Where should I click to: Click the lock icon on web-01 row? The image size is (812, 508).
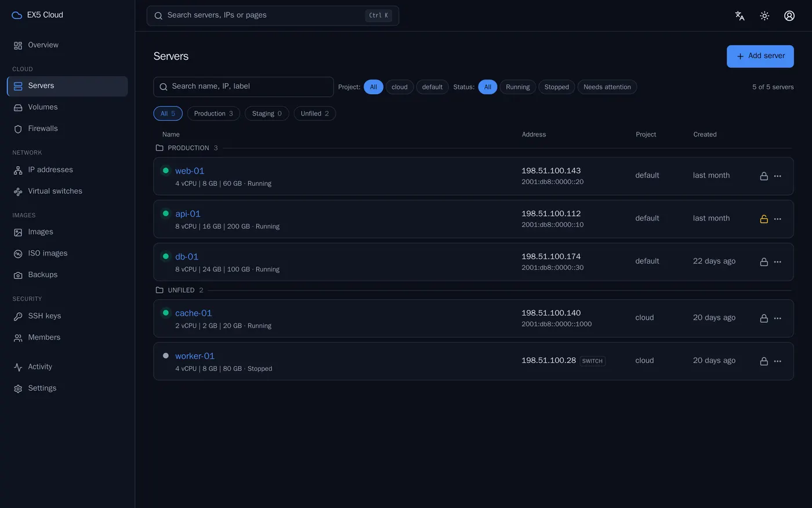[x=764, y=176]
